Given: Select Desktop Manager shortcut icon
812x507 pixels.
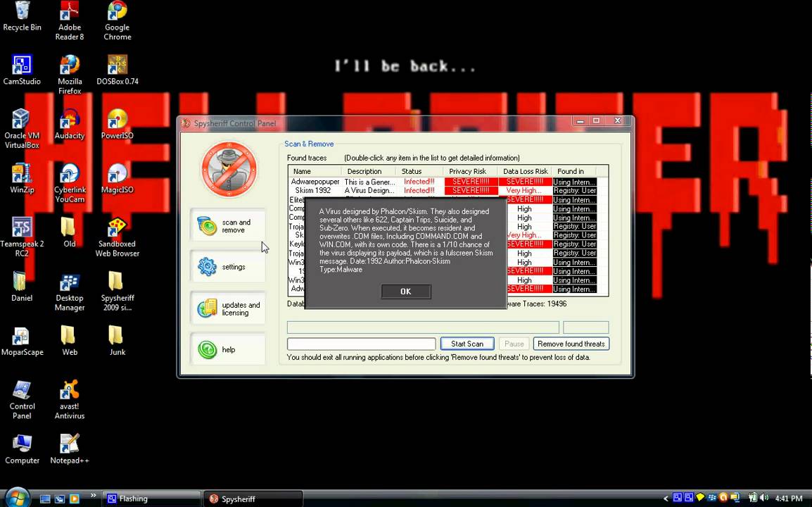Looking at the screenshot, I should pos(70,292).
